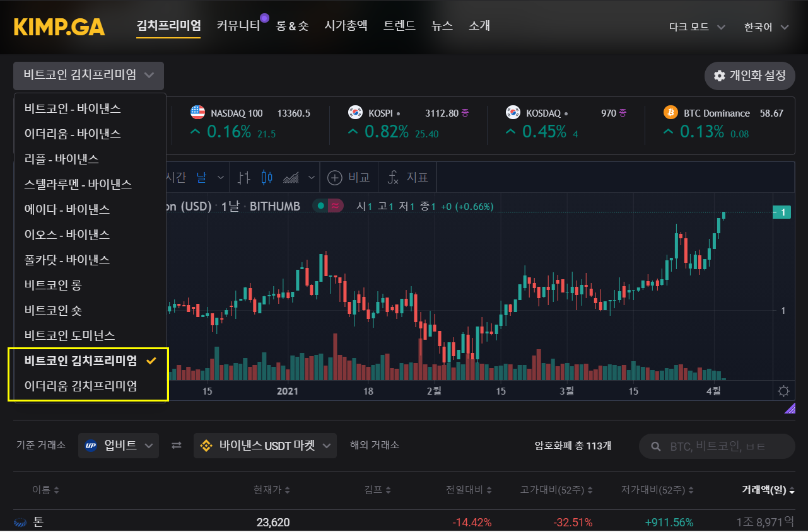The image size is (808, 532).
Task: Toggle the green market status indicator
Action: 322,206
